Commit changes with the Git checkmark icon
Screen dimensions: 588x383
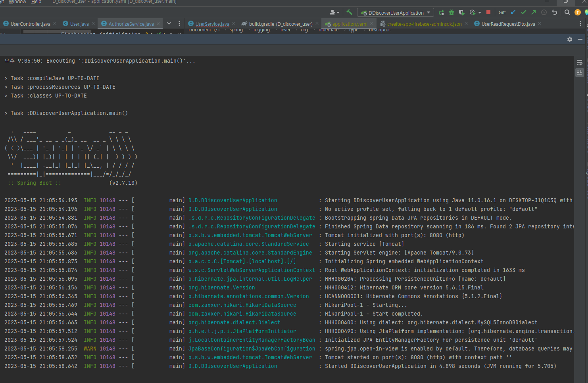click(x=523, y=13)
